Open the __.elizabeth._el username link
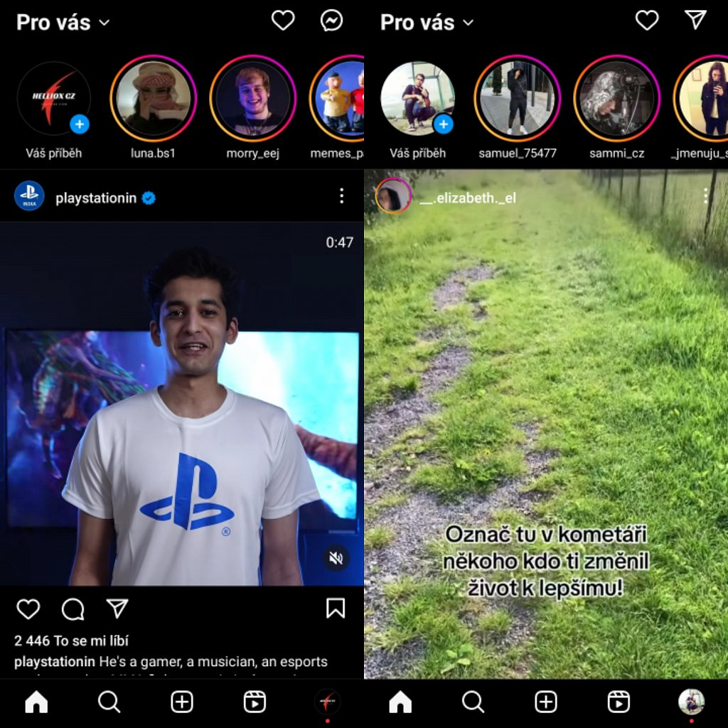 pyautogui.click(x=468, y=198)
